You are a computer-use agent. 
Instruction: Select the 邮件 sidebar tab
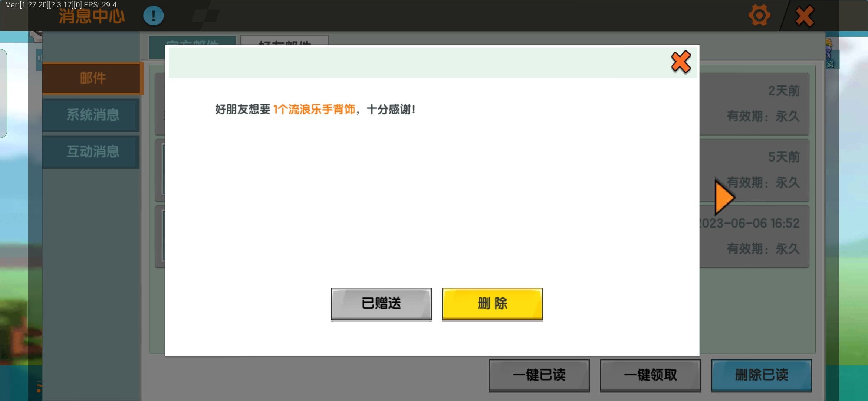coord(92,78)
